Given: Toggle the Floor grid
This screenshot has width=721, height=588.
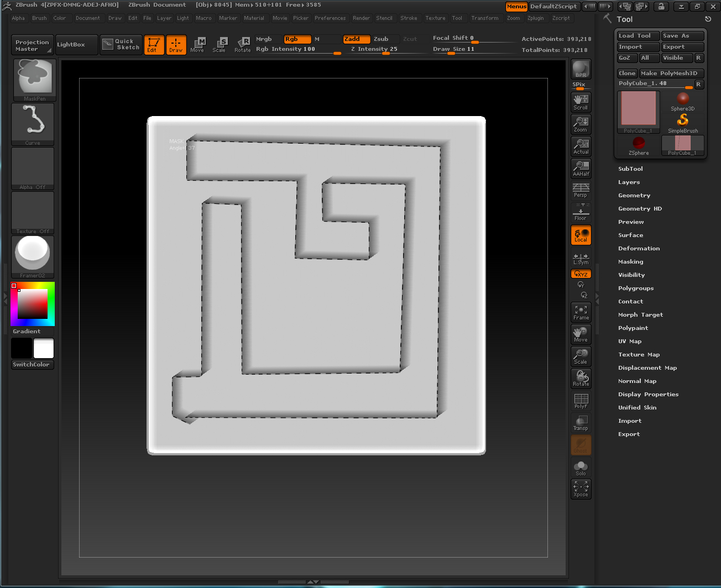Looking at the screenshot, I should click(581, 212).
